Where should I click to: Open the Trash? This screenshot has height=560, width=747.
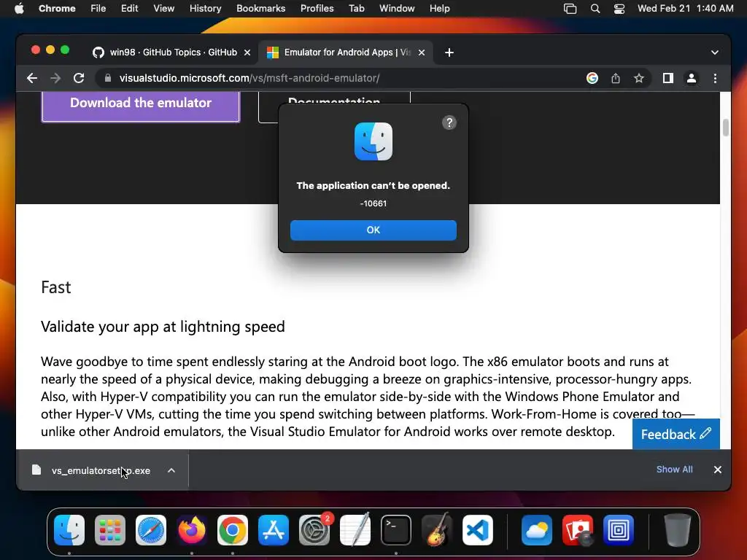click(677, 530)
